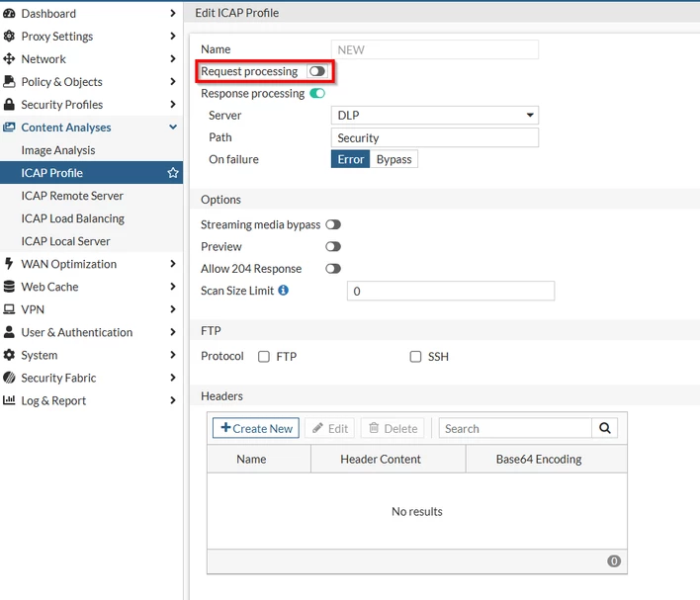Expand the Network menu chevron
The height and width of the screenshot is (600, 700).
[x=173, y=59]
